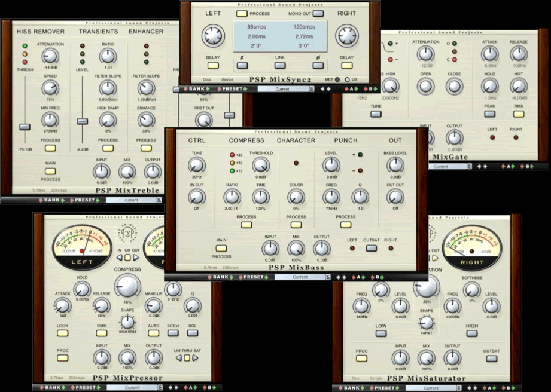Click left delay knob in MixSync2
This screenshot has height=392, width=551.
tap(213, 36)
